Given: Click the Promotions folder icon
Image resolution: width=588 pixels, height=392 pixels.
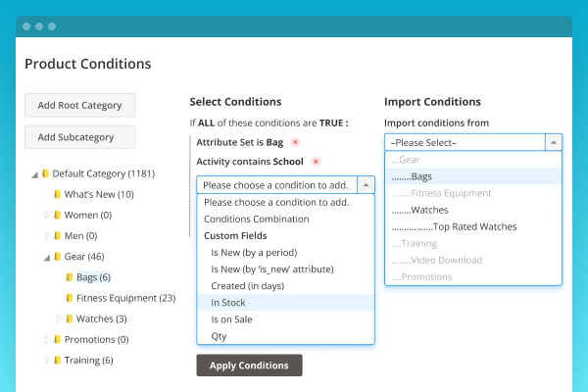Looking at the screenshot, I should click(58, 339).
